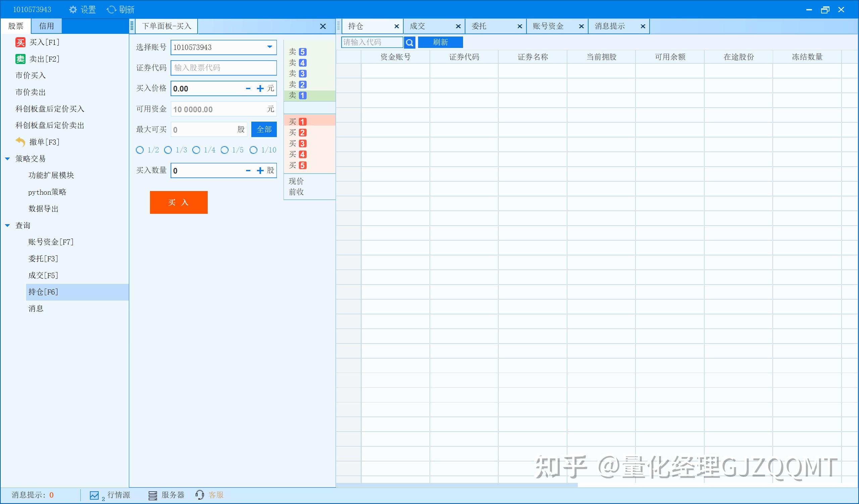This screenshot has width=859, height=504.
Task: Select the 1/10 position ratio radio button
Action: (x=253, y=150)
